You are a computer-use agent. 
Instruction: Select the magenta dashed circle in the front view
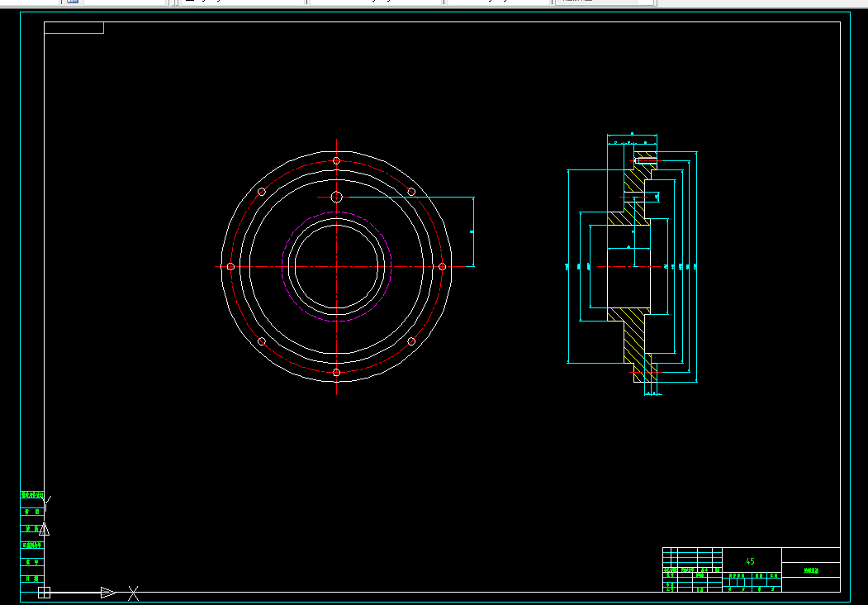[337, 266]
